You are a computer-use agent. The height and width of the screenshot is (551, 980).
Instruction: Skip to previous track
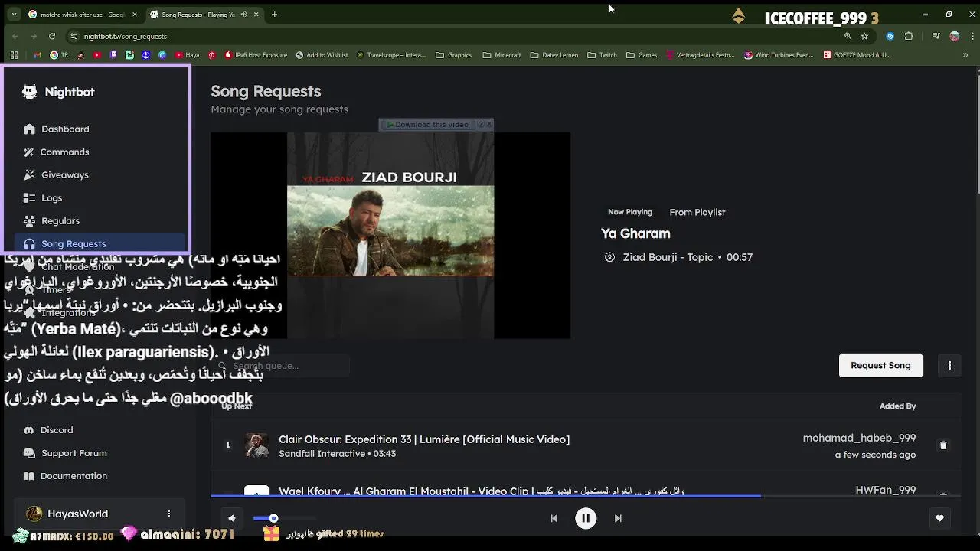554,518
